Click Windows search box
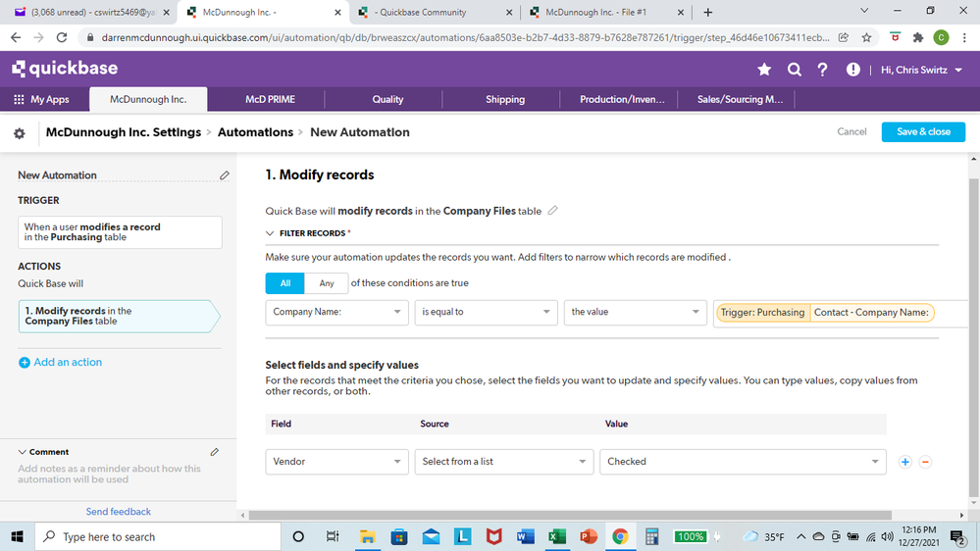Image resolution: width=980 pixels, height=551 pixels. tap(158, 536)
